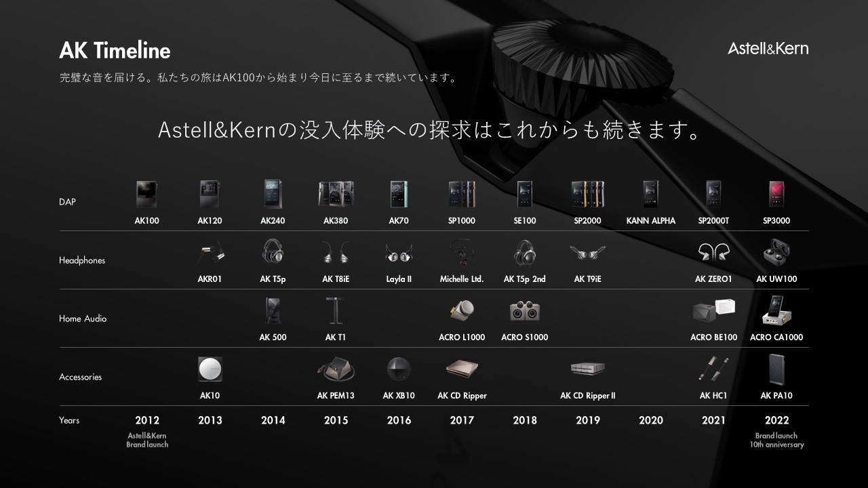Select the AK ZERO1 earphone image
Viewport: 868px width, 488px height.
click(x=713, y=253)
